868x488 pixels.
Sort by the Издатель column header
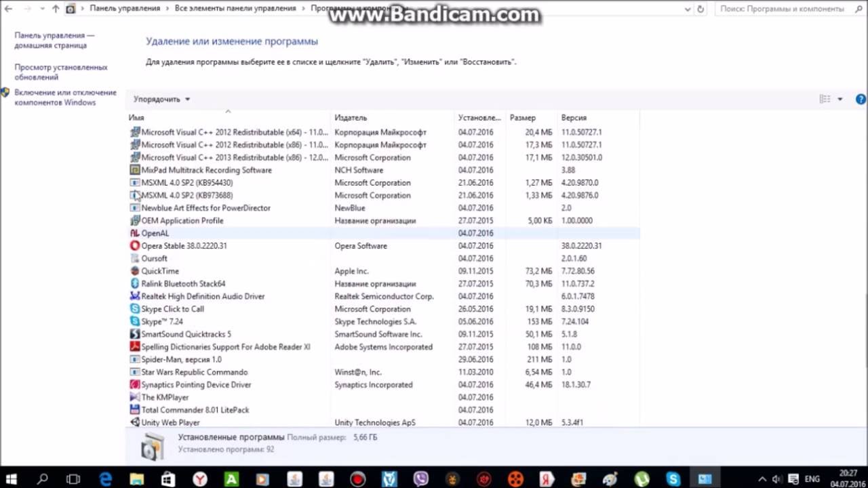[392, 118]
